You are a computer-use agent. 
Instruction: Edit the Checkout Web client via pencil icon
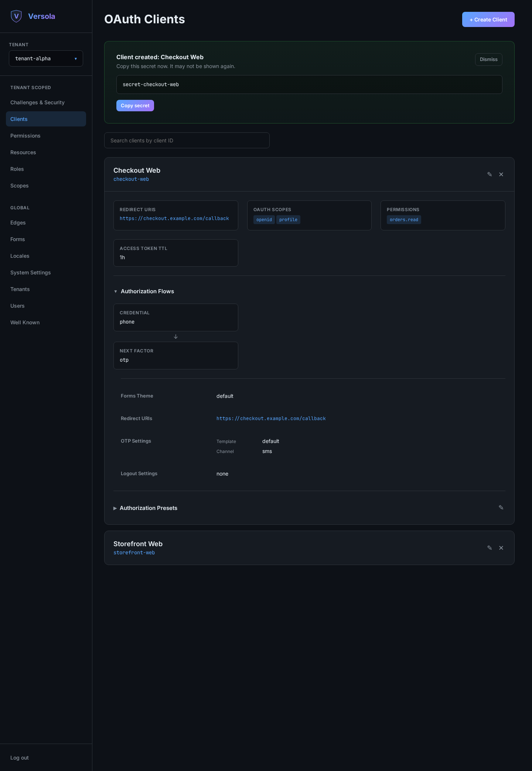tap(490, 174)
